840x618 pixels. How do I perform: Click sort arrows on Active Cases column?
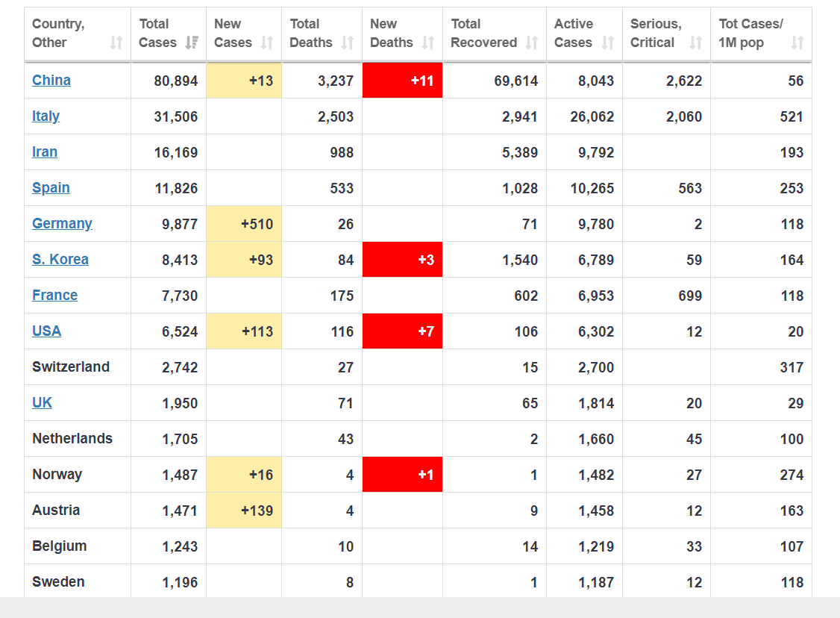click(x=607, y=43)
